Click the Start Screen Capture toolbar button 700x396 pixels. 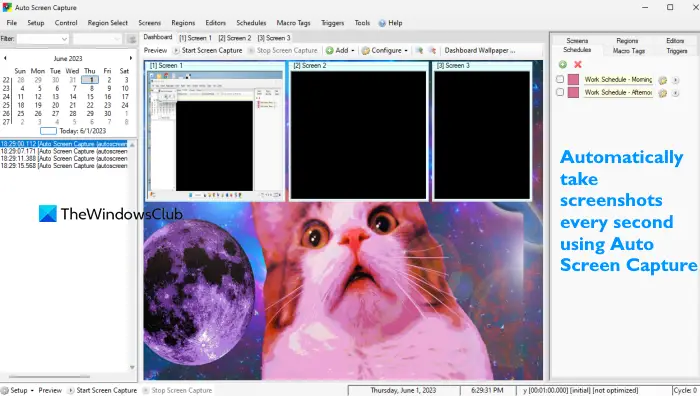208,50
